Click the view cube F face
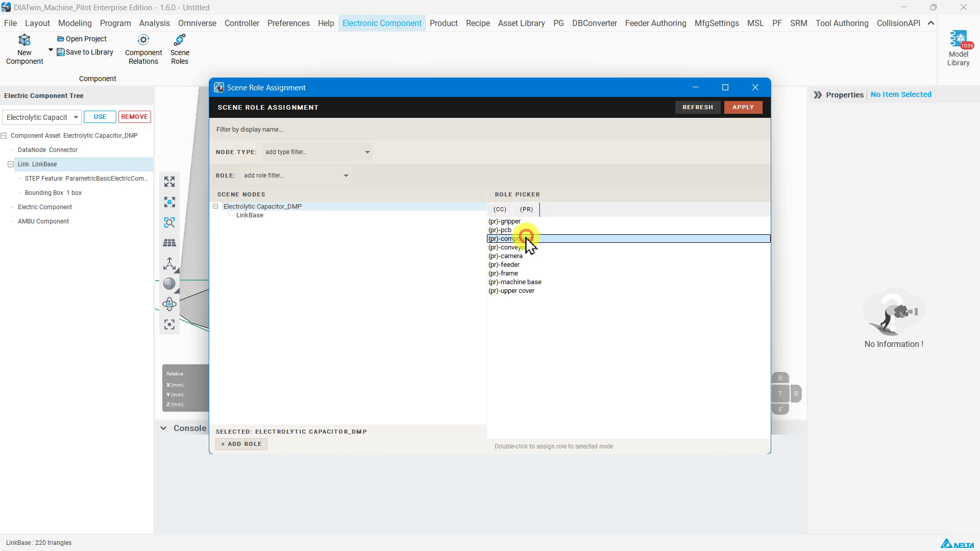This screenshot has height=551, width=980. point(780,409)
